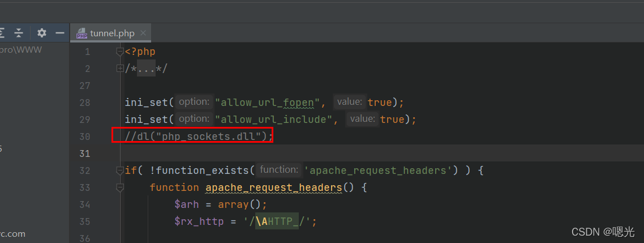Click ini_set on line 29
Image resolution: width=644 pixels, height=243 pixels.
coord(146,120)
